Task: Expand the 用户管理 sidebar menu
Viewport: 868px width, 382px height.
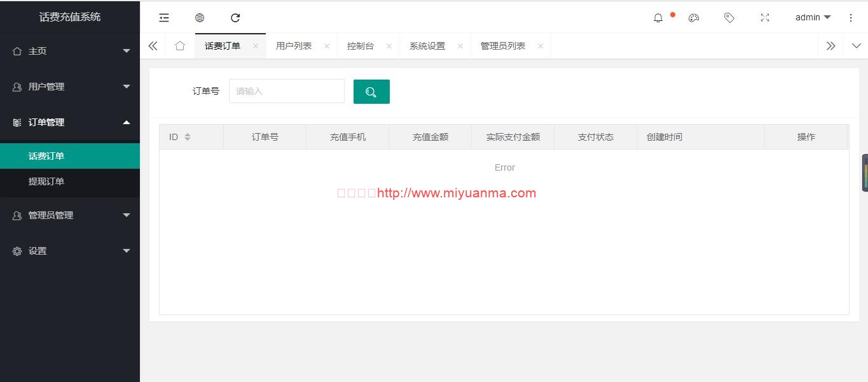Action: coord(70,87)
